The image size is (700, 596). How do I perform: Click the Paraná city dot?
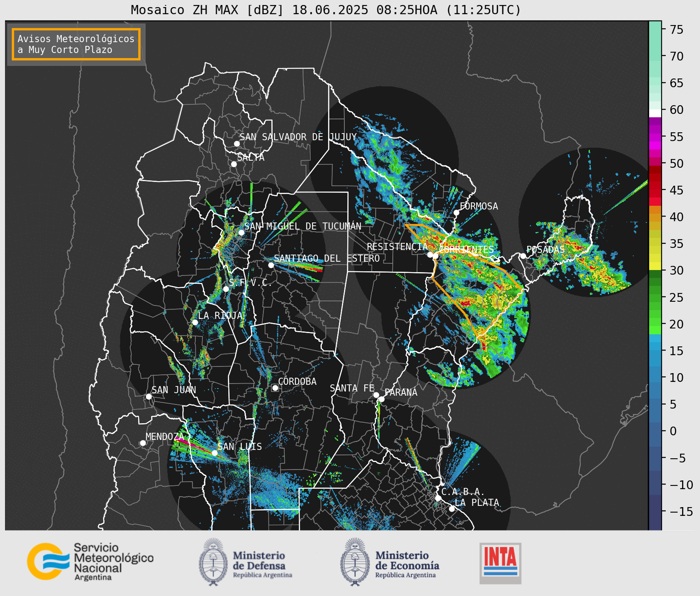tap(382, 399)
